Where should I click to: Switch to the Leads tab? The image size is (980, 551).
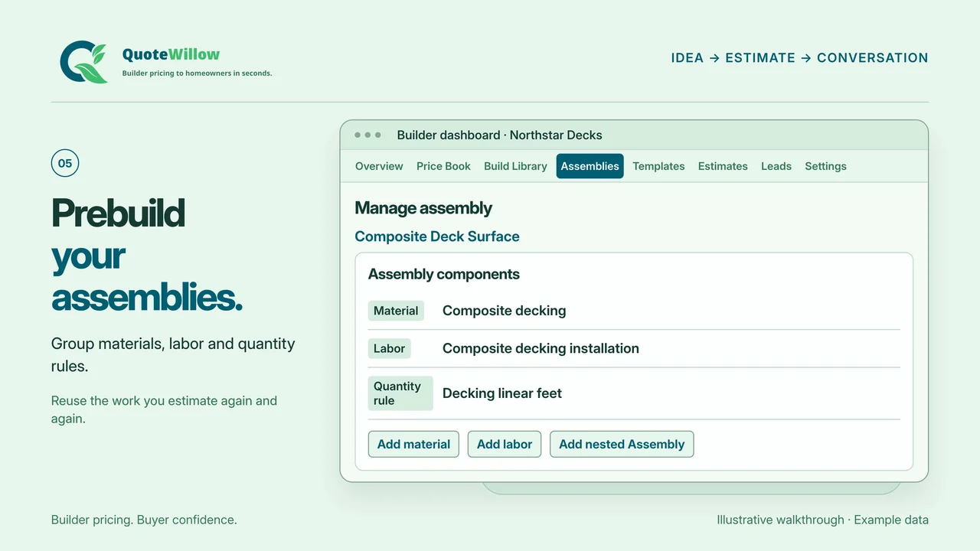click(x=776, y=166)
